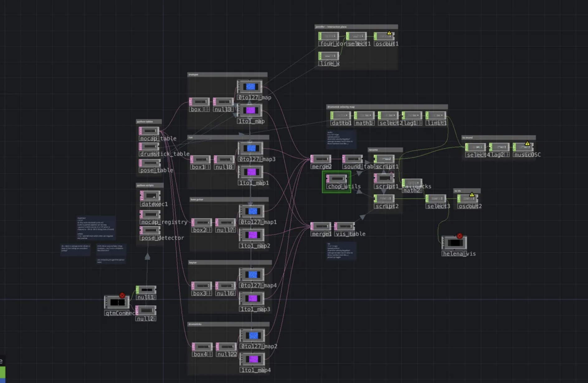Viewport: 588px width, 383px height.
Task: Click the red error badge on helena_vis
Action: pyautogui.click(x=459, y=236)
